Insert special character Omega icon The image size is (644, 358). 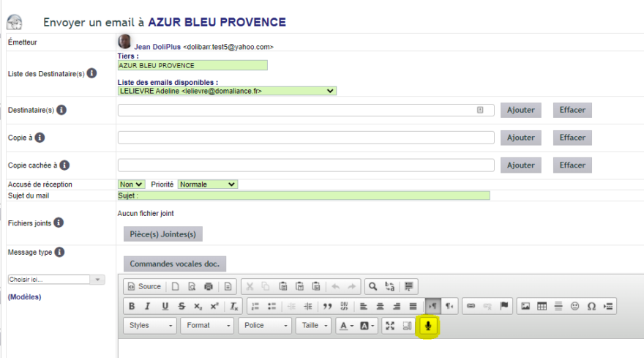tap(591, 306)
